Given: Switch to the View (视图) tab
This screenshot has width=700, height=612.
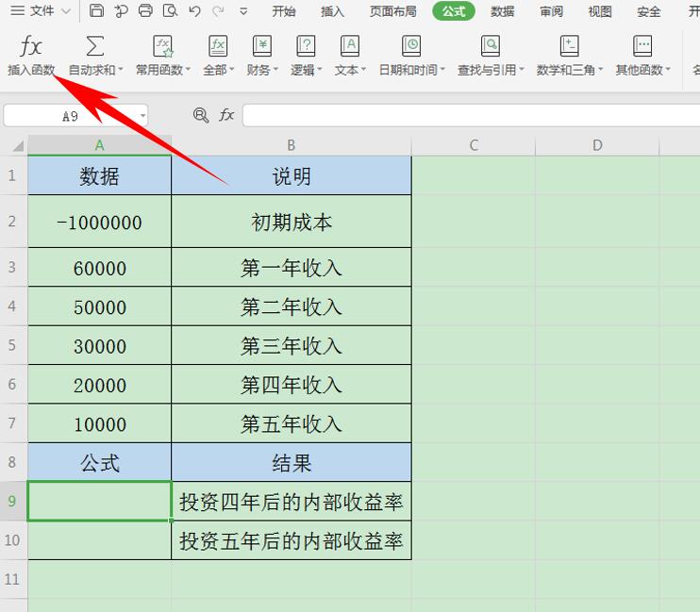Looking at the screenshot, I should pyautogui.click(x=600, y=10).
